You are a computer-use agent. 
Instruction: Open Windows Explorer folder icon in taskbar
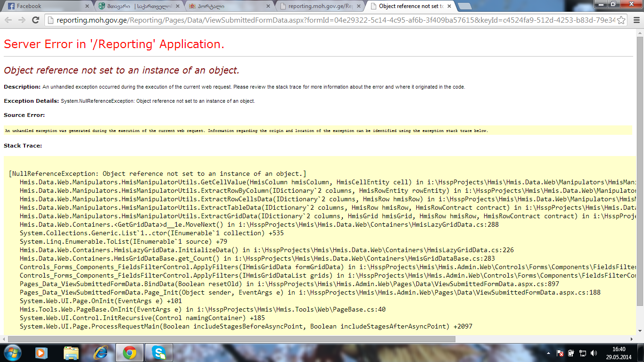pyautogui.click(x=71, y=353)
